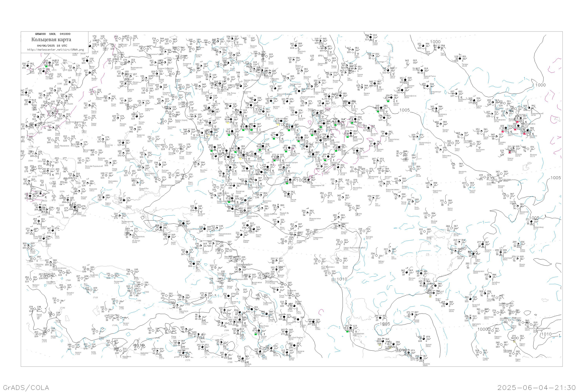Click the red marker near Атбасар station

tap(510, 152)
